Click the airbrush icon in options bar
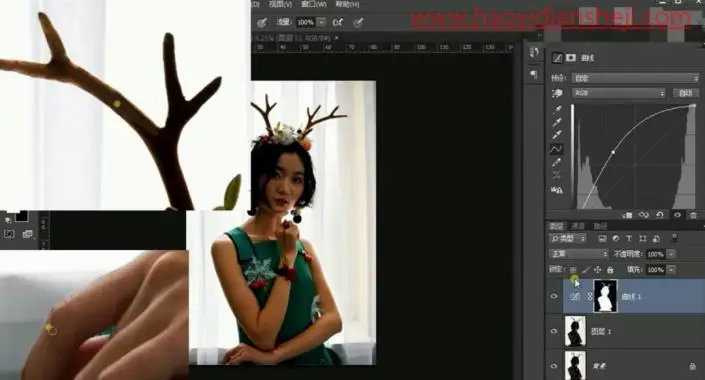Screen dimensions: 705x380 pyautogui.click(x=337, y=22)
